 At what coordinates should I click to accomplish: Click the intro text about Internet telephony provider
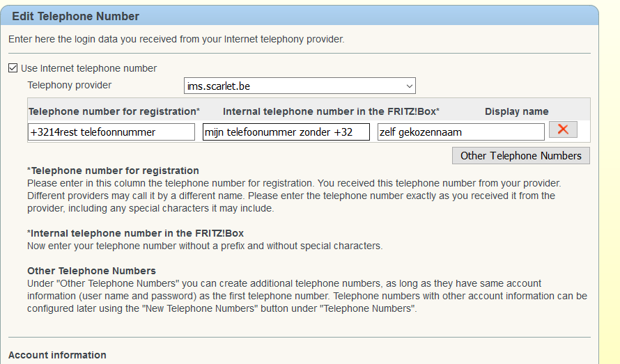[176, 39]
